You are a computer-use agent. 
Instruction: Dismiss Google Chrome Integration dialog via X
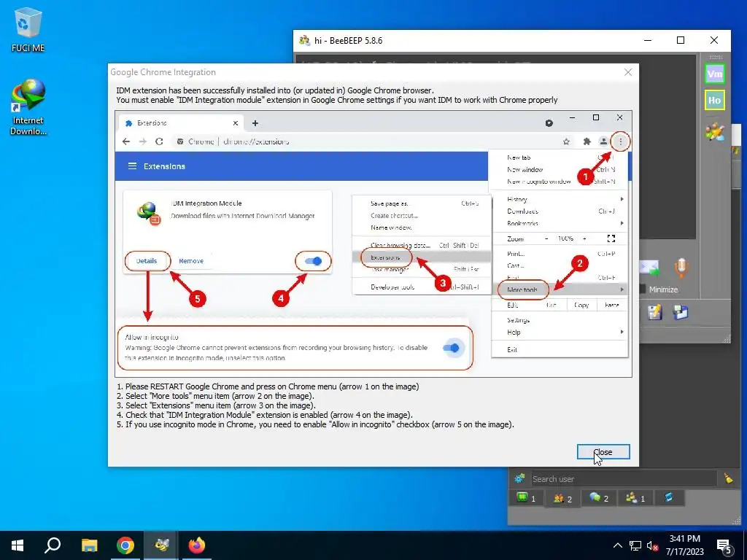click(x=628, y=72)
